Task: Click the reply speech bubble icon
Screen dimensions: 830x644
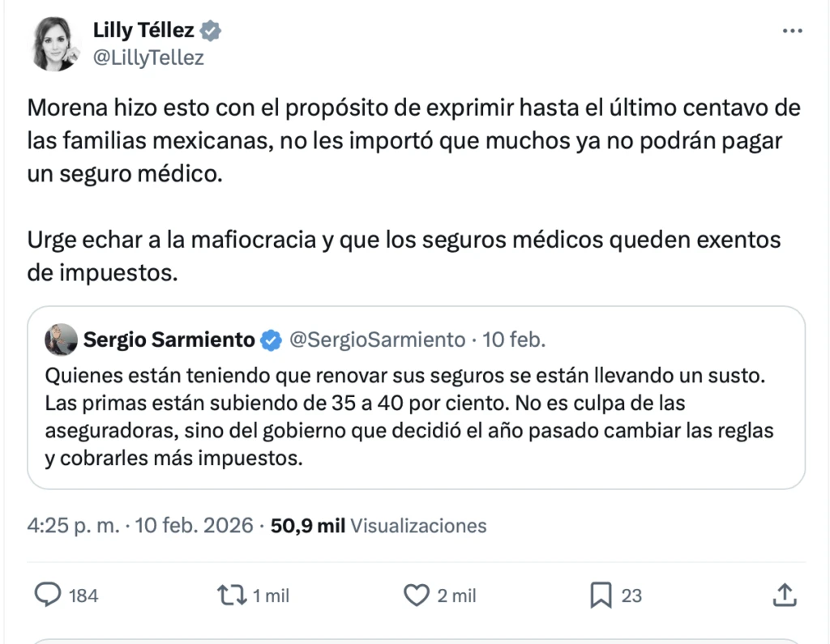Action: pos(49,595)
